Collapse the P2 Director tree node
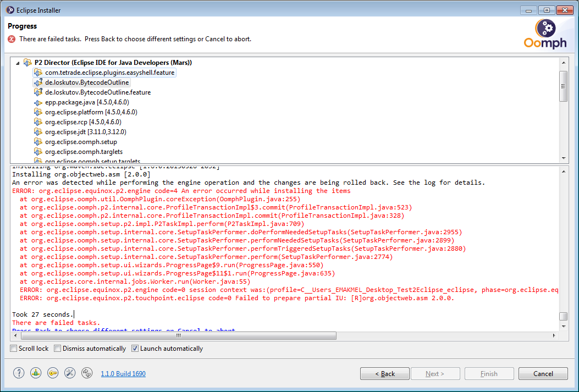The width and height of the screenshot is (579, 392). point(18,63)
